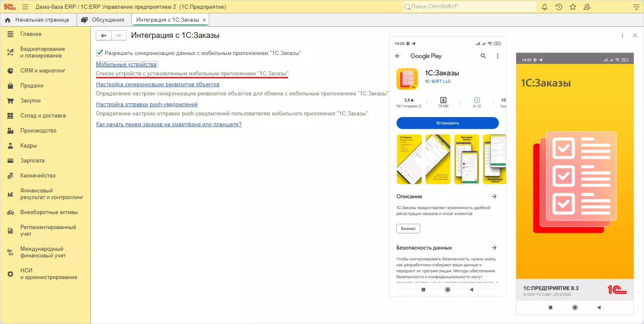Tap the recents square in Google Play screenshot
The image size is (644, 324).
coord(423,289)
